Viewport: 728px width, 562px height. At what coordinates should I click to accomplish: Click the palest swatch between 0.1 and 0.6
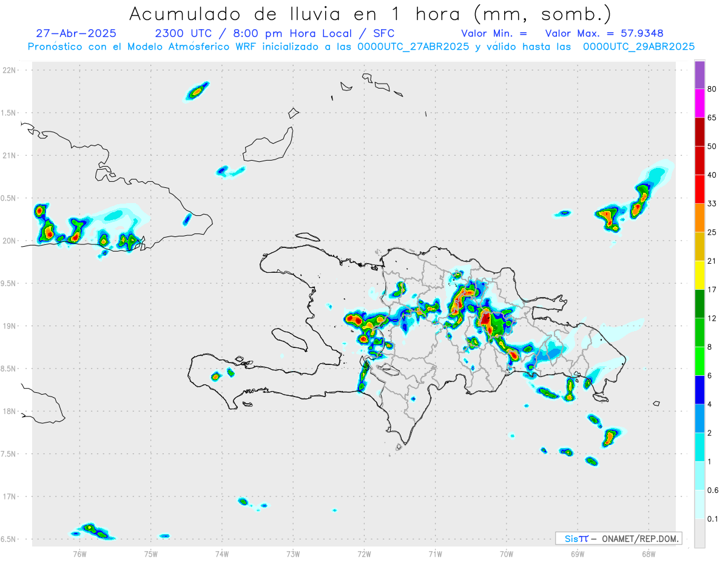(699, 504)
